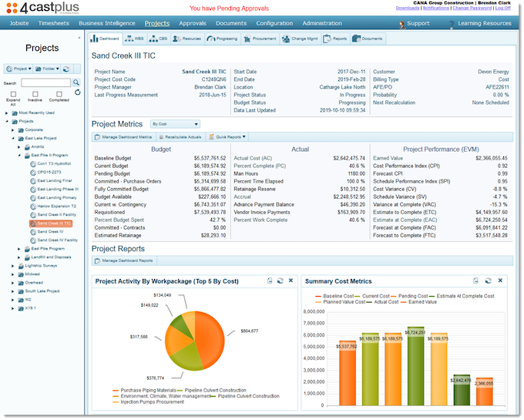524x420 pixels.
Task: Click the Estimate At Complete Cost green bar
Action: click(x=415, y=366)
